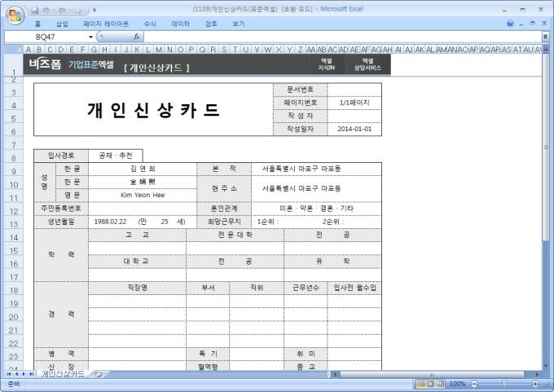
Task: Click the 전문대학 header cell
Action: click(235, 235)
